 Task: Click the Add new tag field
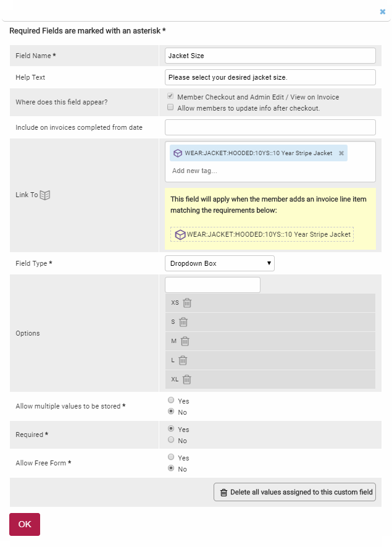pos(247,171)
